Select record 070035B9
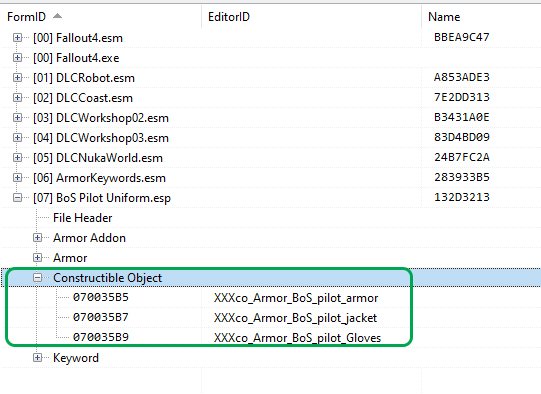The image size is (541, 394). 101,337
